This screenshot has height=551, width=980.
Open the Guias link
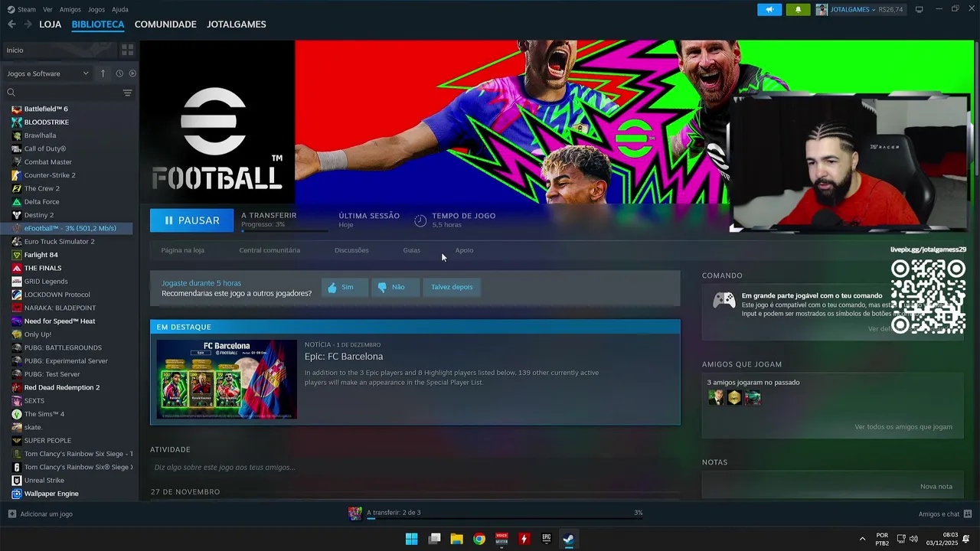point(412,250)
